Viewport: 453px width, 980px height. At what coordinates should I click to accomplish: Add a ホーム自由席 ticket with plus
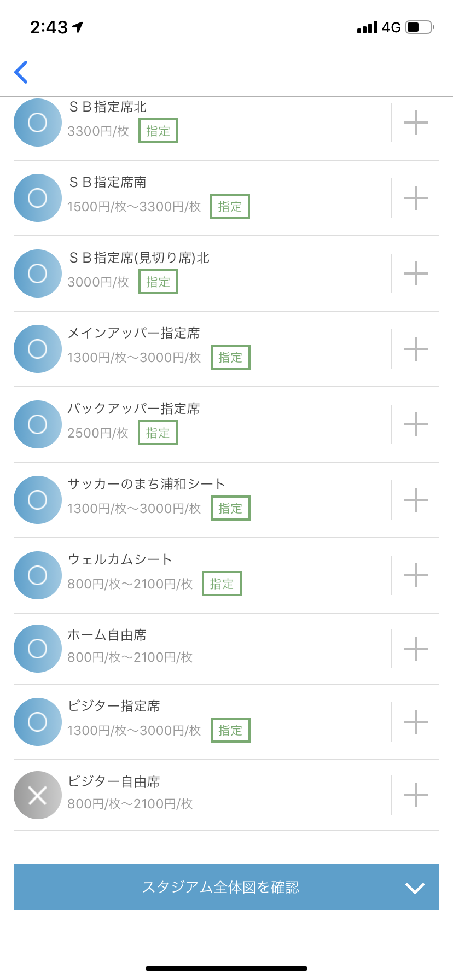tap(415, 649)
